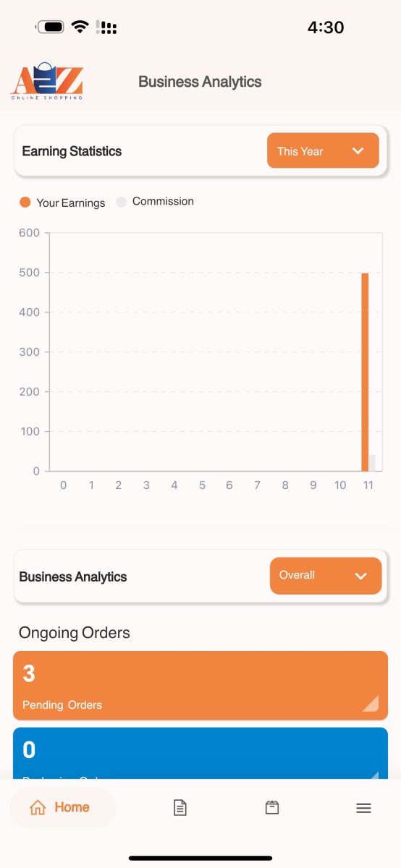Toggle Your Earnings legend series
Viewport: 401px width, 868px height.
(x=62, y=203)
